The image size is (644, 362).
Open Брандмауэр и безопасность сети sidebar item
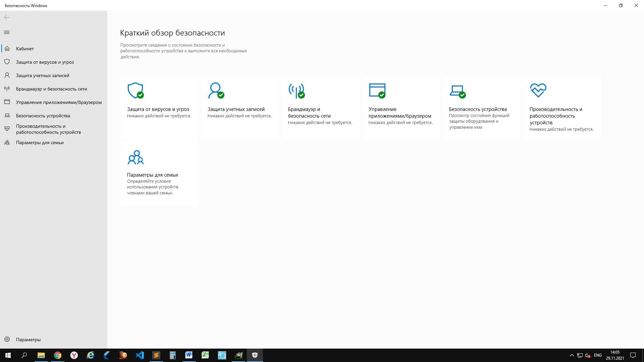[51, 89]
